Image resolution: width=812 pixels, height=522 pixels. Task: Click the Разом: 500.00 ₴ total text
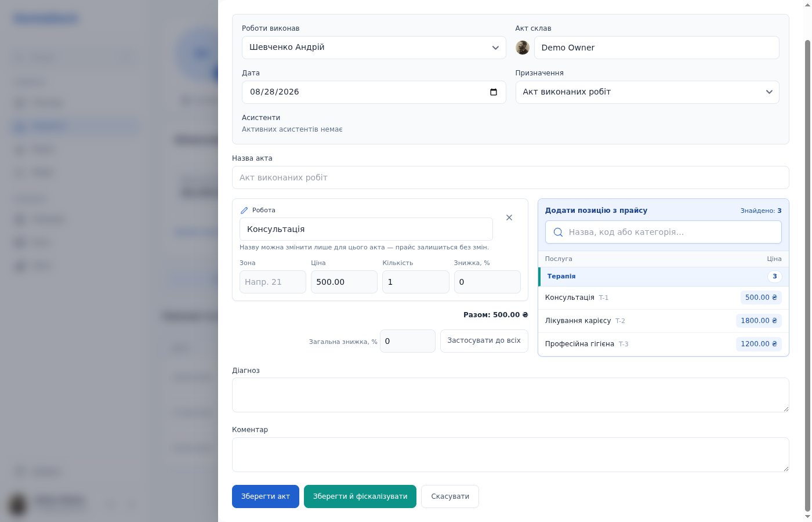[496, 315]
